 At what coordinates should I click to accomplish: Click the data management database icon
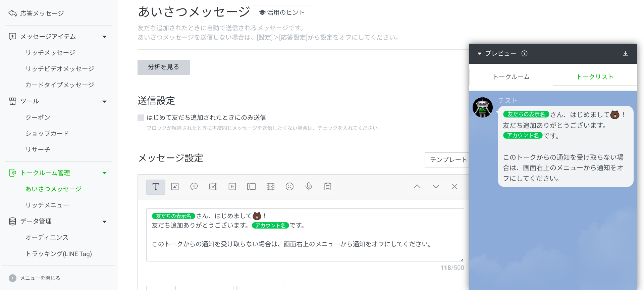tap(12, 221)
